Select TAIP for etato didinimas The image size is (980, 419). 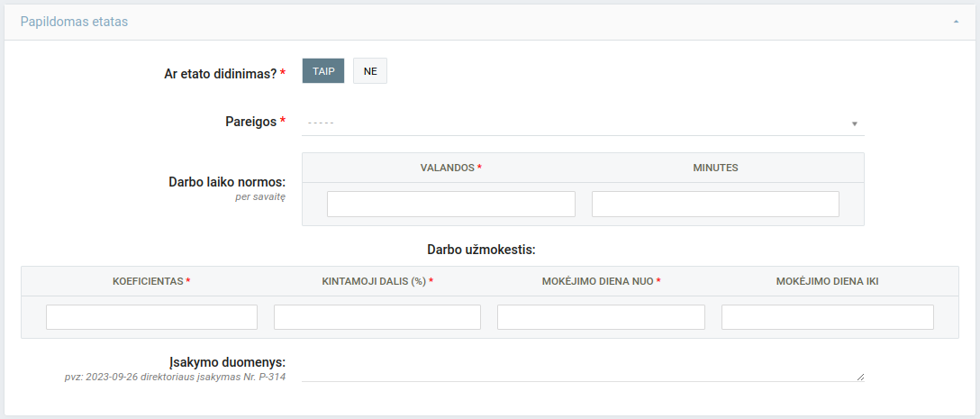click(323, 71)
